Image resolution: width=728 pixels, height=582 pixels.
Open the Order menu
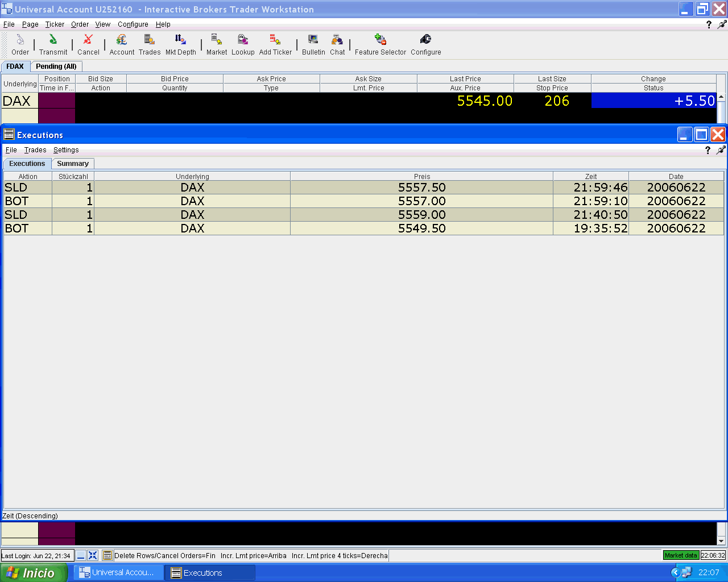(80, 24)
